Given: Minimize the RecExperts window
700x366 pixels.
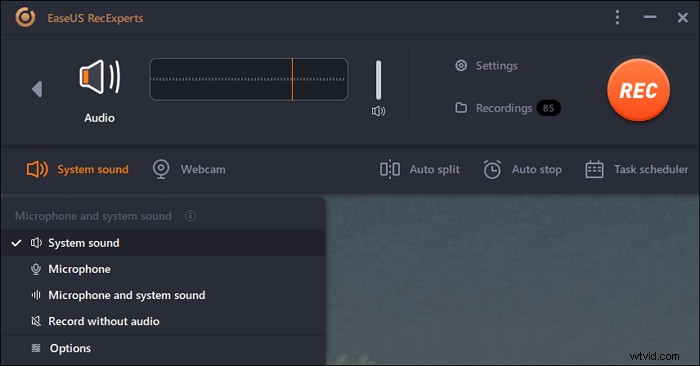Looking at the screenshot, I should 650,17.
